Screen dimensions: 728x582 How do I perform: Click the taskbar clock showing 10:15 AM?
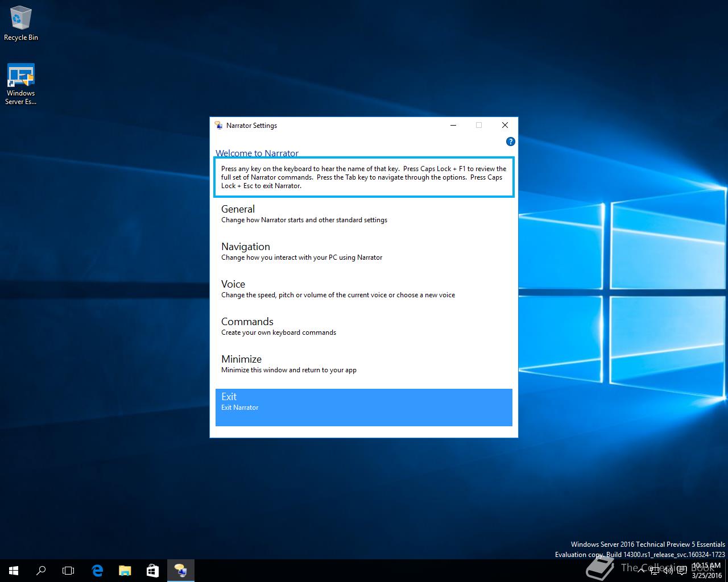tap(706, 571)
